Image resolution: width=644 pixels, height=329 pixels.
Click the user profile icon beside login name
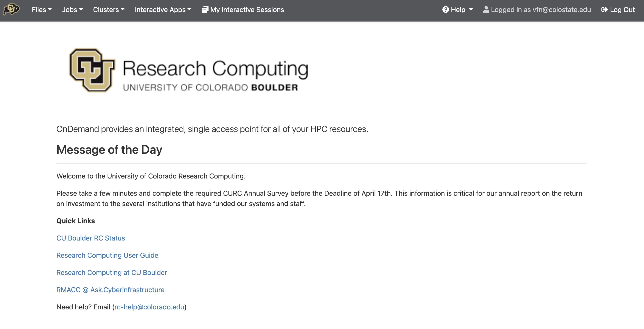tap(486, 9)
